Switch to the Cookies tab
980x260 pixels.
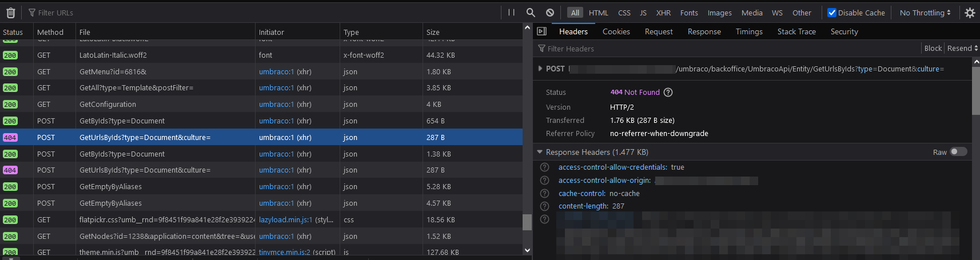click(x=616, y=31)
